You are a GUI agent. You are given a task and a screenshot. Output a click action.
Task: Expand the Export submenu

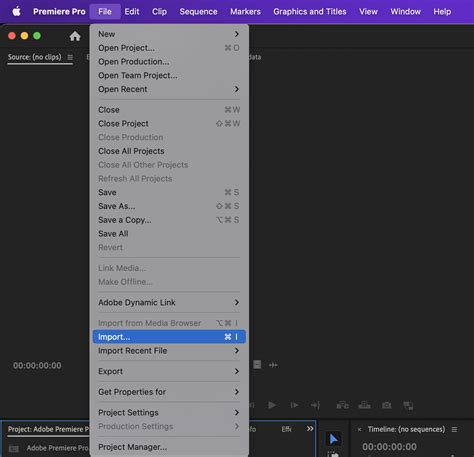169,371
